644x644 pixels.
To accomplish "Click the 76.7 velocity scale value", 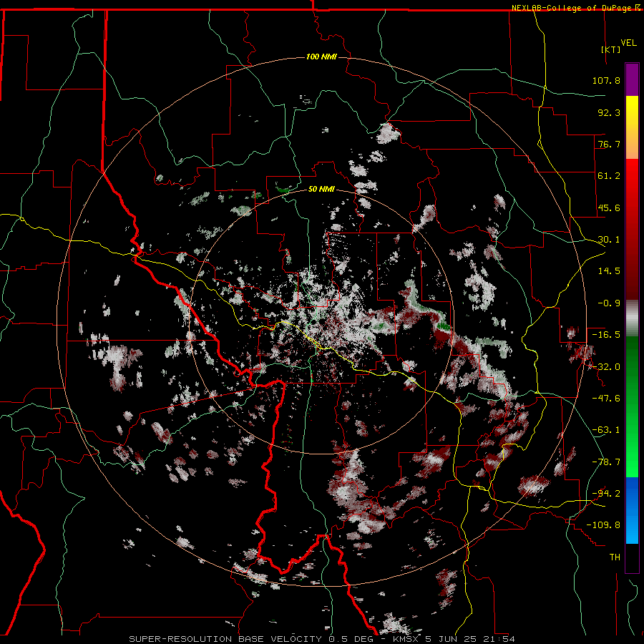I will coord(609,144).
